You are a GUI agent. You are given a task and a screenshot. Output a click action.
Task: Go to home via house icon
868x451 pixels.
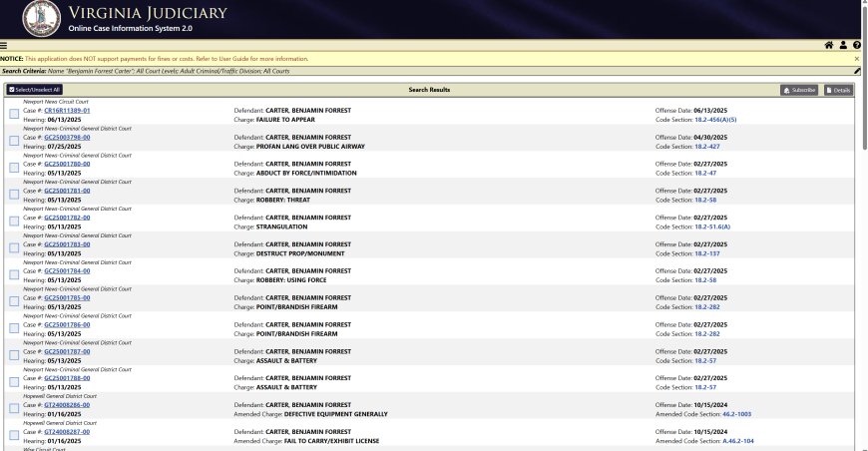click(x=829, y=45)
